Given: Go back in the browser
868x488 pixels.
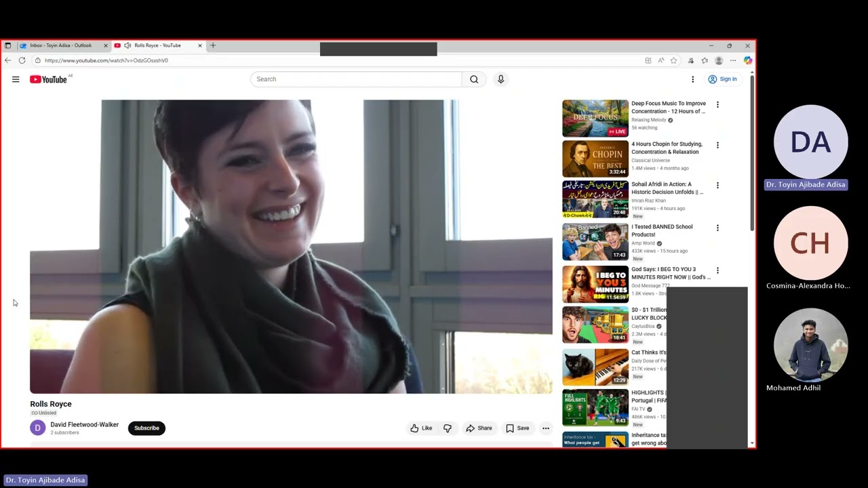Looking at the screenshot, I should [7, 60].
